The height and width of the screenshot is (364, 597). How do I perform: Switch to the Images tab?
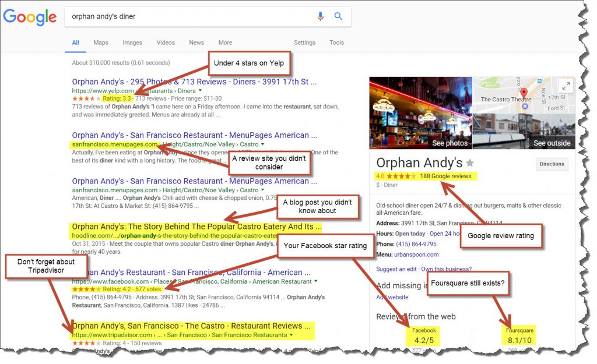pos(132,43)
